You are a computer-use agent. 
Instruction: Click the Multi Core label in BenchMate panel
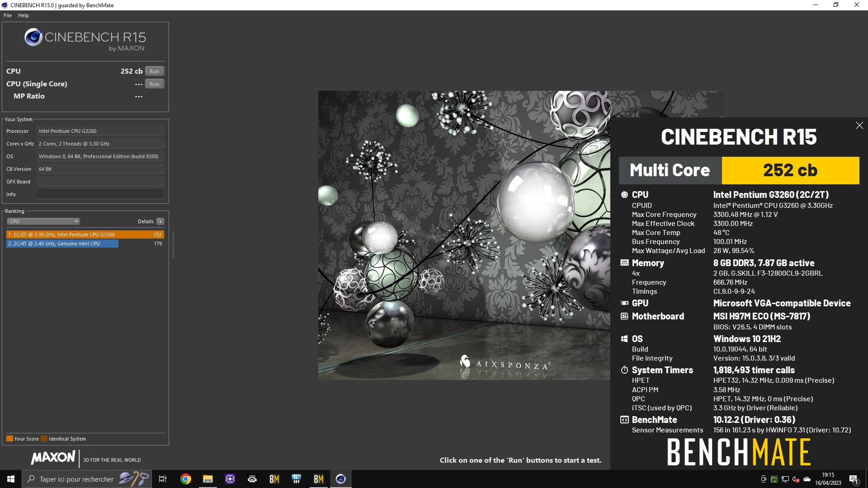point(670,170)
